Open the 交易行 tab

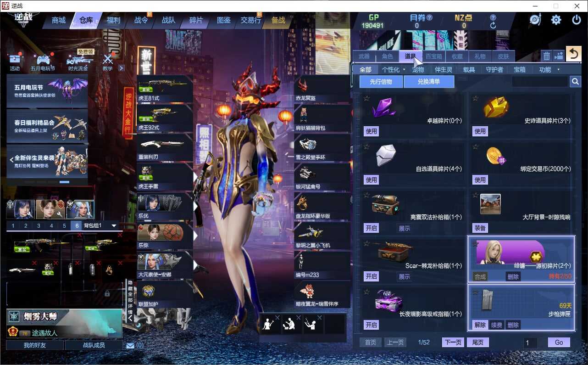point(250,20)
